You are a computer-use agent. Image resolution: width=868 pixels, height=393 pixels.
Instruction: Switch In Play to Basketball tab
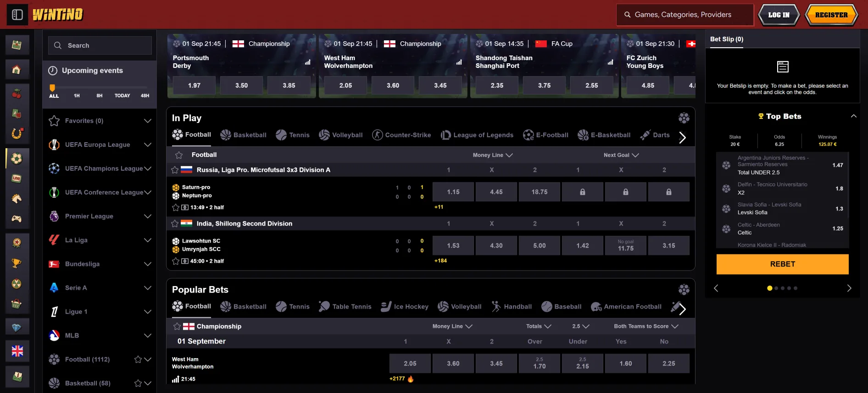point(243,135)
